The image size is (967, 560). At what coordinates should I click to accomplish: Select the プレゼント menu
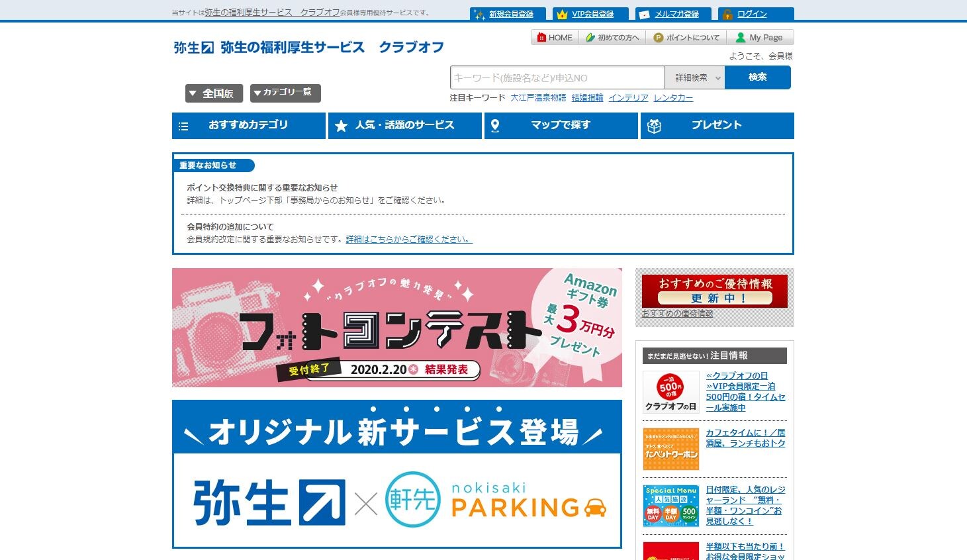coord(717,126)
